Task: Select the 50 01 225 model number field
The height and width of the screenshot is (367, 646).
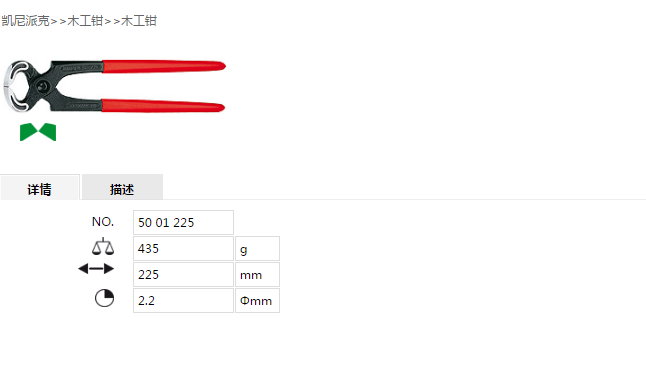Action: 183,222
